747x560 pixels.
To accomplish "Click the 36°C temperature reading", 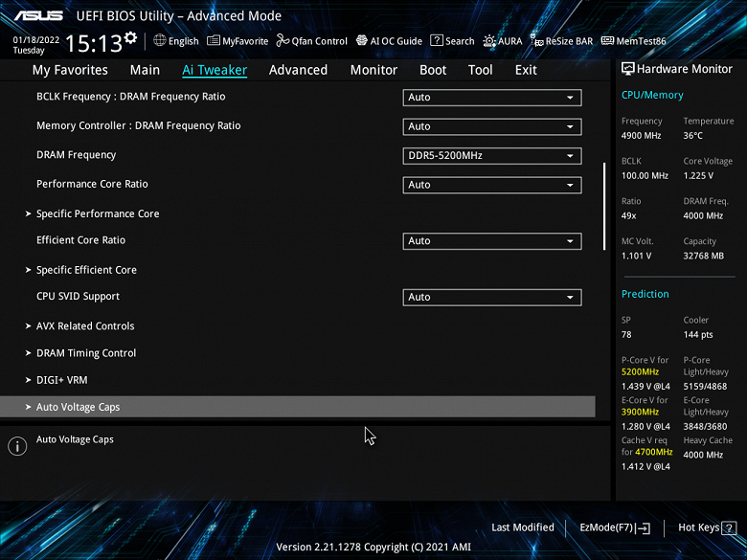I will point(692,136).
